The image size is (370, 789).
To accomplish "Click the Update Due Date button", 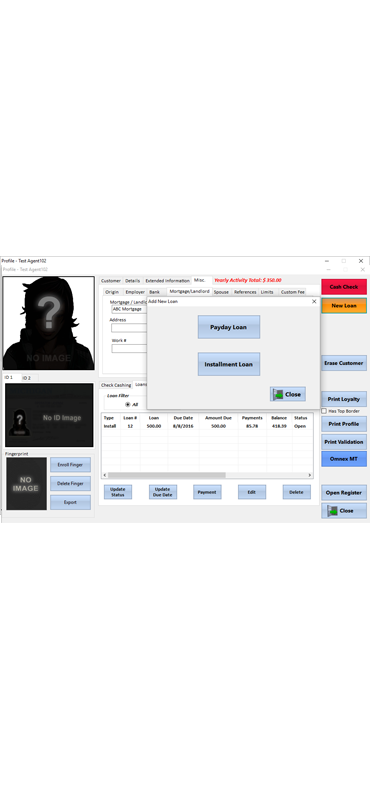I will (x=163, y=492).
